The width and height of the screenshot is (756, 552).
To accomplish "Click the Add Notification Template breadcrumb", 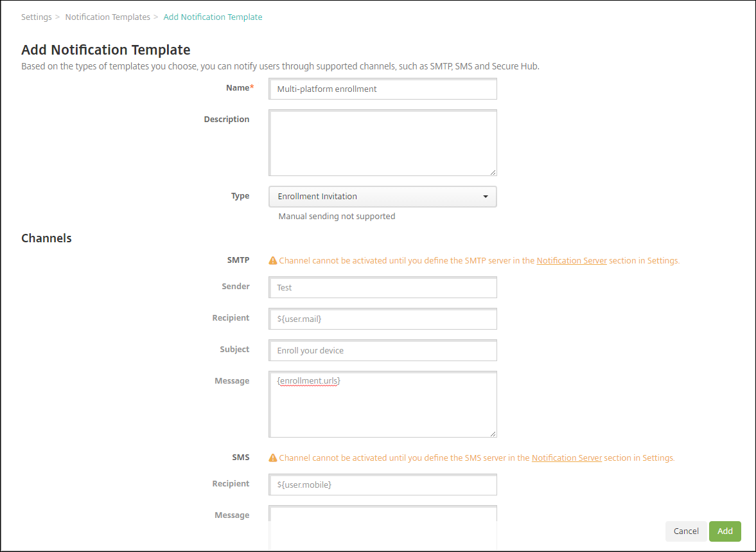I will 213,17.
